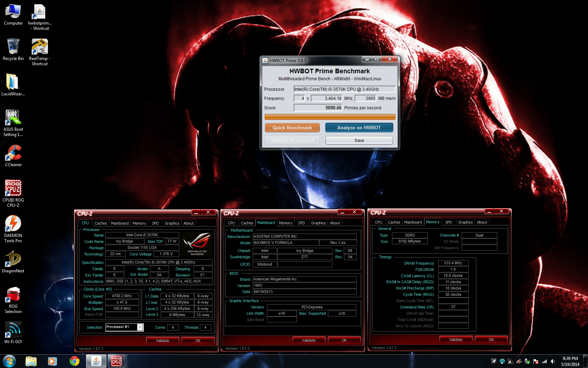The height and width of the screenshot is (368, 588).
Task: Switch to Caches tab in first CPU-Z window
Action: click(x=101, y=223)
